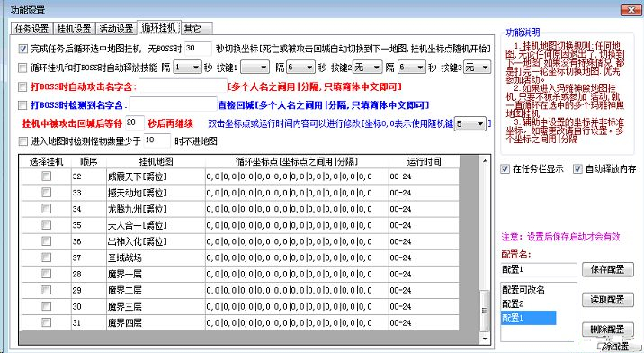Viewport: 644px width, 353px height.
Task: Toggle the 自动释放内存 checkbox
Action: (x=577, y=168)
